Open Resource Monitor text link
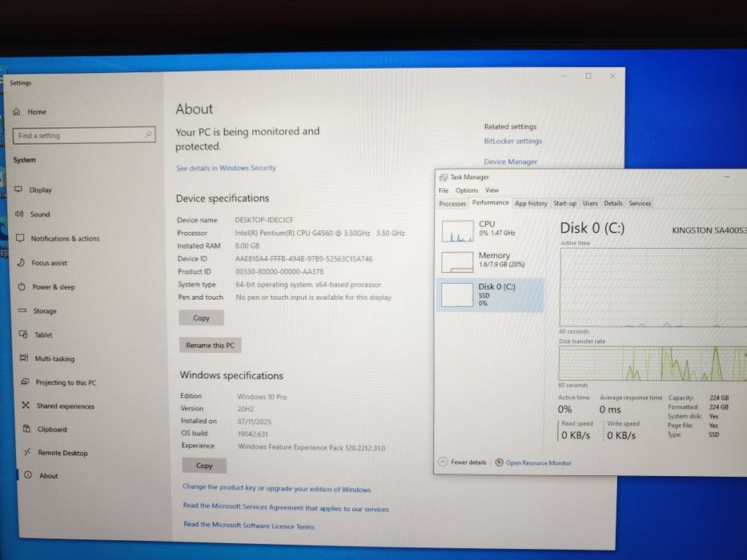This screenshot has height=560, width=747. coord(538,462)
